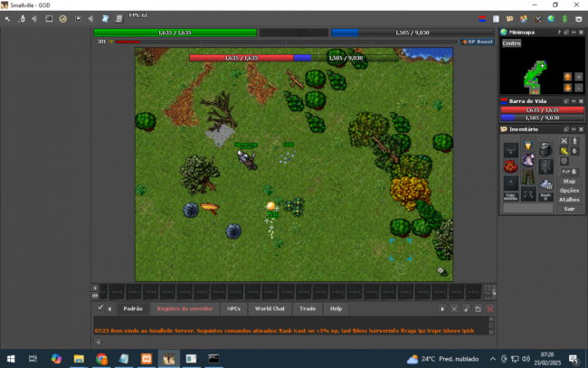The width and height of the screenshot is (588, 368).
Task: Open the green dollar sign toolbar icon
Action: 564,19
